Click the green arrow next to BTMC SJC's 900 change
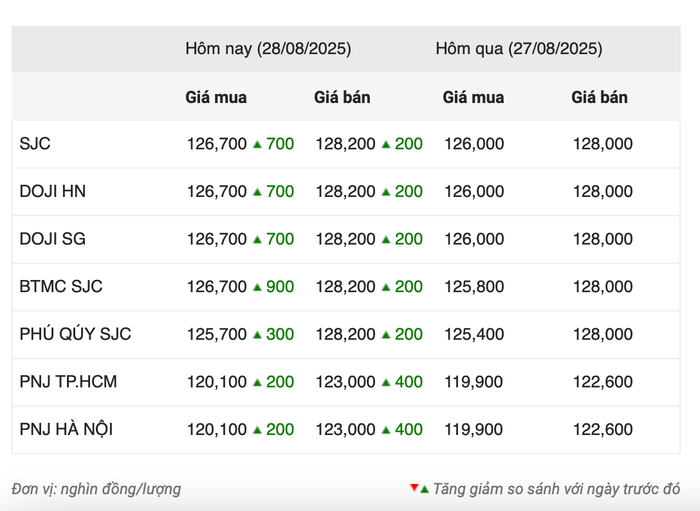The height and width of the screenshot is (511, 700). 257,287
